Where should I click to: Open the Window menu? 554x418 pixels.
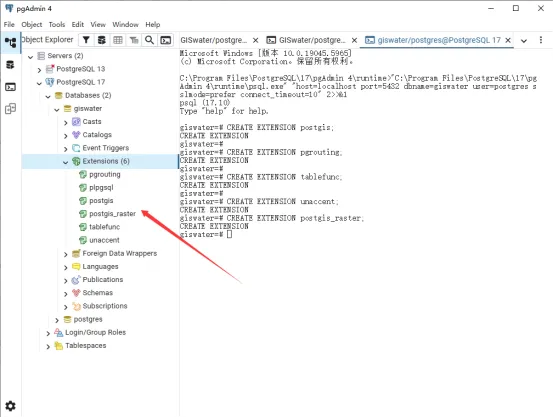(x=125, y=24)
